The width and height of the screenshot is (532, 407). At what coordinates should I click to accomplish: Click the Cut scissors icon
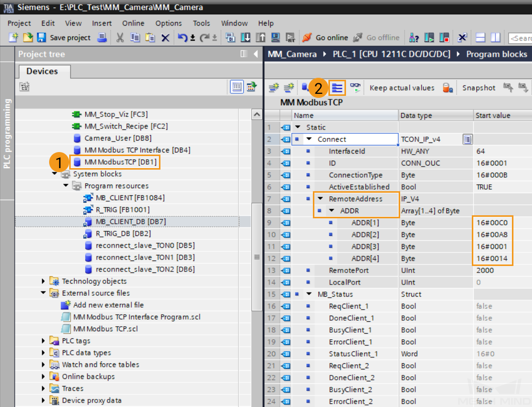click(120, 38)
